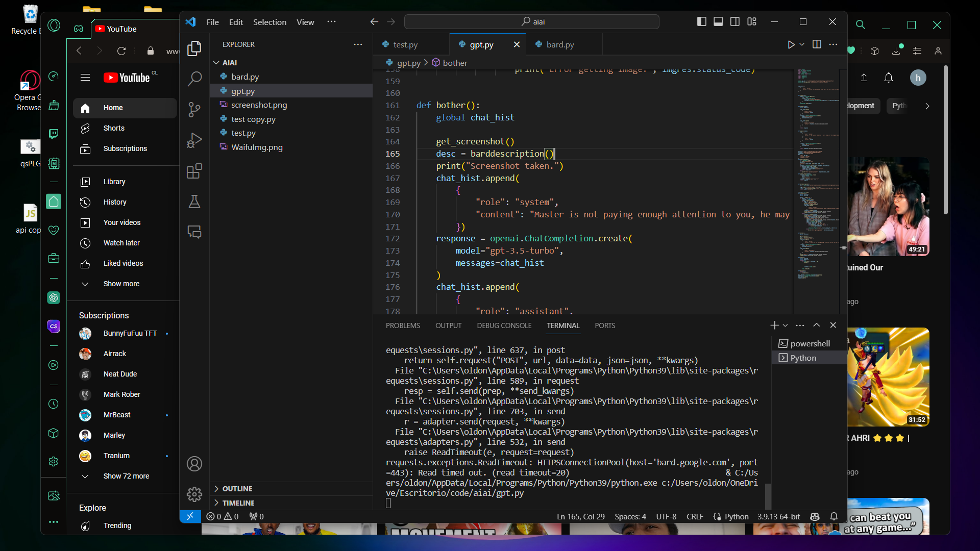Switch to the PROBLEMS panel tab

pyautogui.click(x=403, y=325)
